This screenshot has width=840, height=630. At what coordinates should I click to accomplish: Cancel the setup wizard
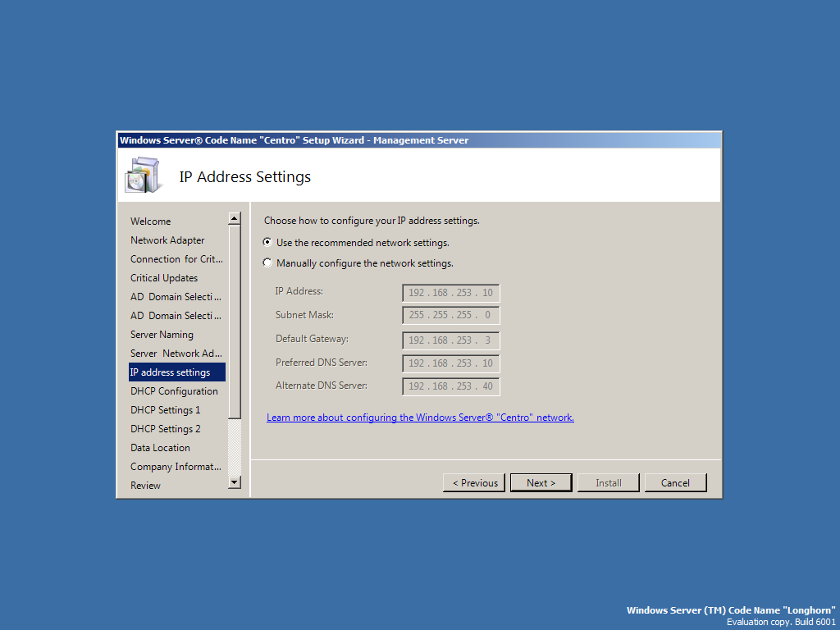click(676, 482)
